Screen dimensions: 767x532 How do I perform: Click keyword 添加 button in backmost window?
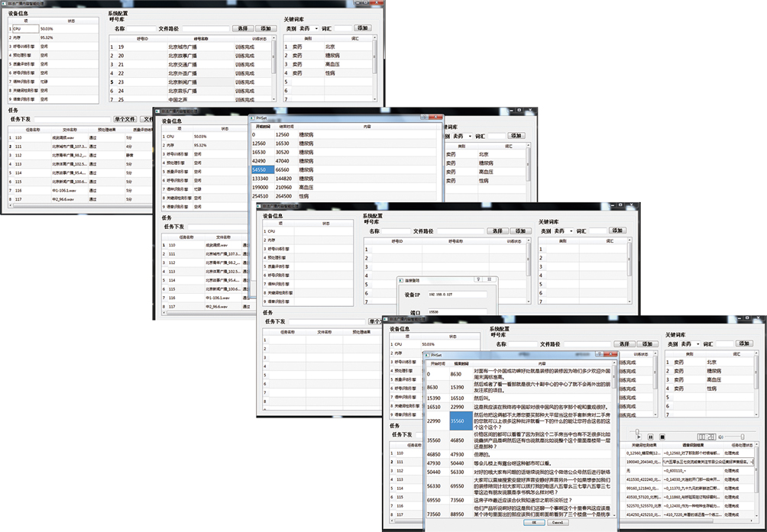(x=362, y=27)
